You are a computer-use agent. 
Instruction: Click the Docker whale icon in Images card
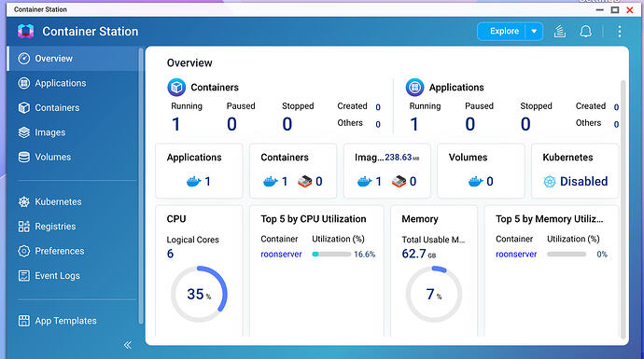365,181
